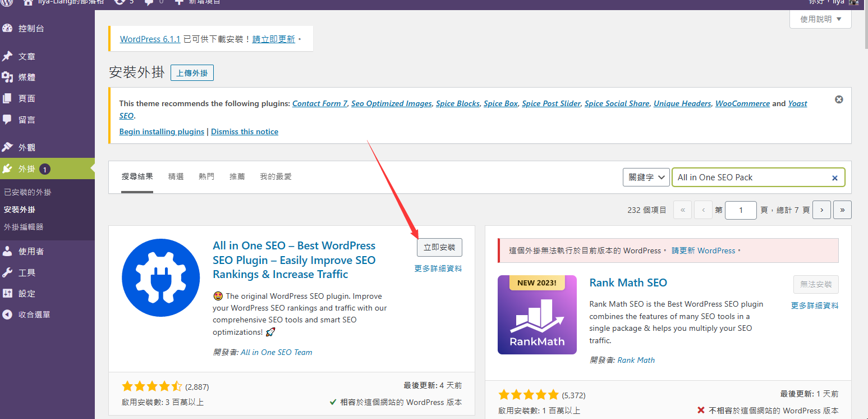868x419 pixels.
Task: Switch to the 搜尋結果 tab
Action: click(137, 176)
